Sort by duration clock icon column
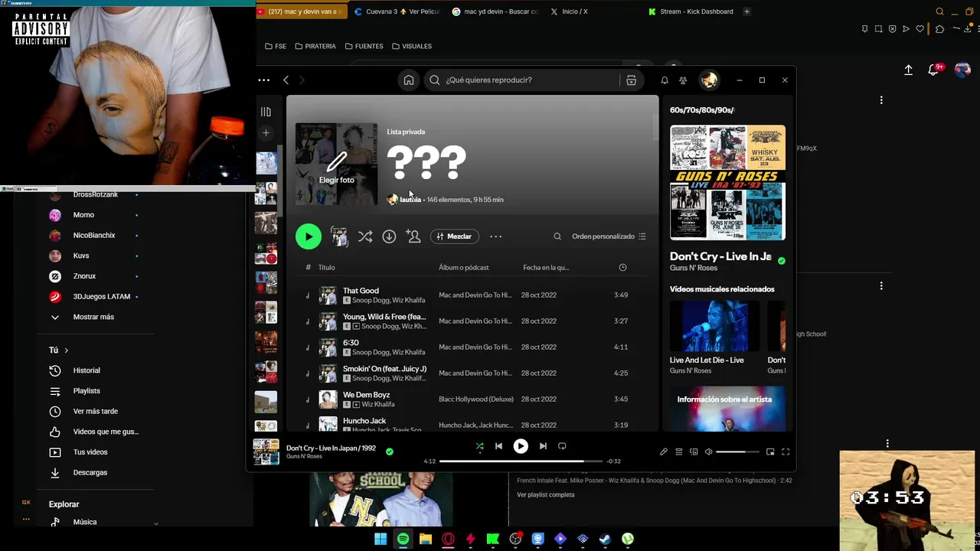 tap(622, 267)
